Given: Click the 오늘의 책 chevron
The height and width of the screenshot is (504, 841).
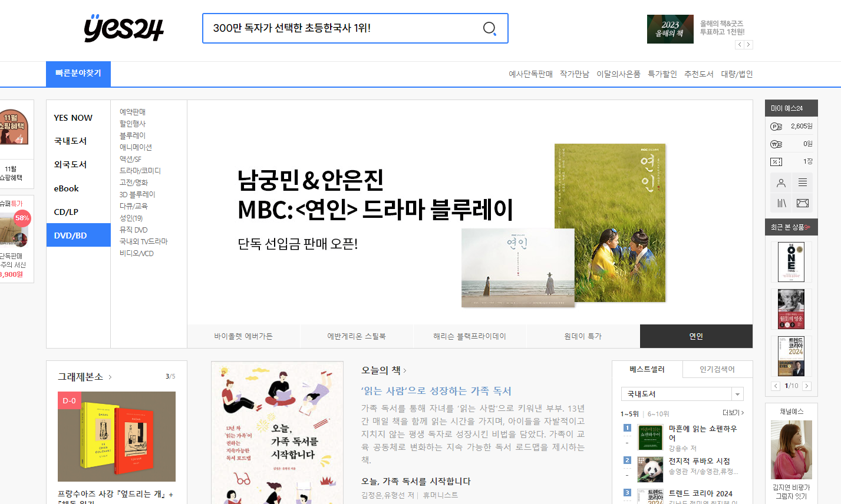Looking at the screenshot, I should coord(405,370).
